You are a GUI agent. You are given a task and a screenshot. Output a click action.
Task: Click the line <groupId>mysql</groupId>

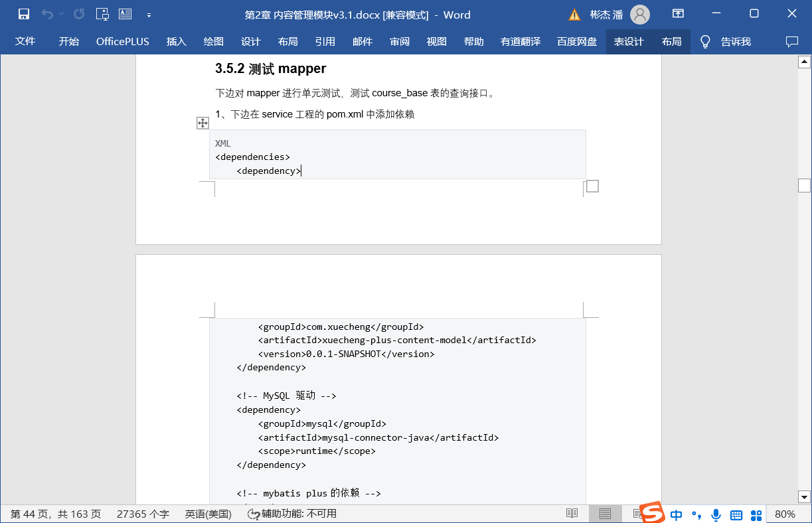click(322, 423)
